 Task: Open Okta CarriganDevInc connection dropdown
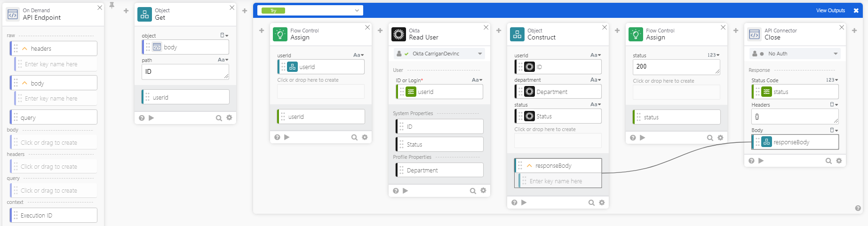point(480,54)
